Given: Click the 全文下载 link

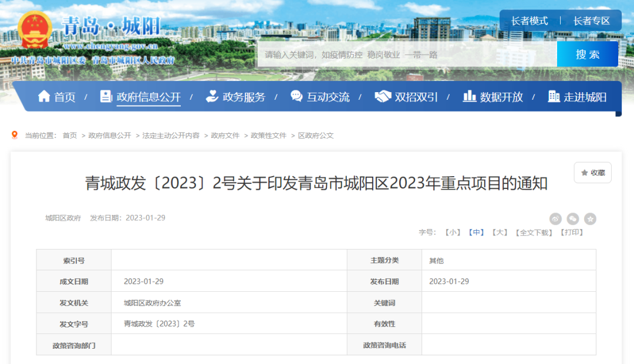Looking at the screenshot, I should (x=534, y=232).
